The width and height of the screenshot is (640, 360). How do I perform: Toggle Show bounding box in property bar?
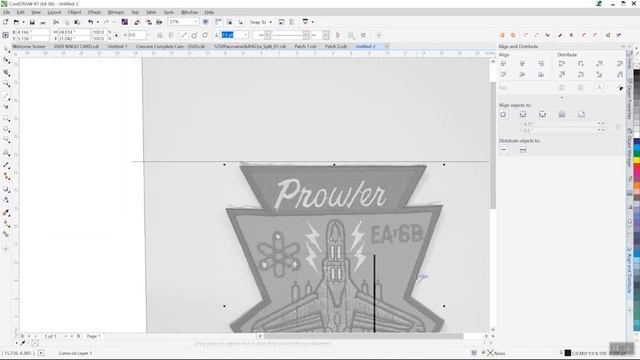coord(363,36)
